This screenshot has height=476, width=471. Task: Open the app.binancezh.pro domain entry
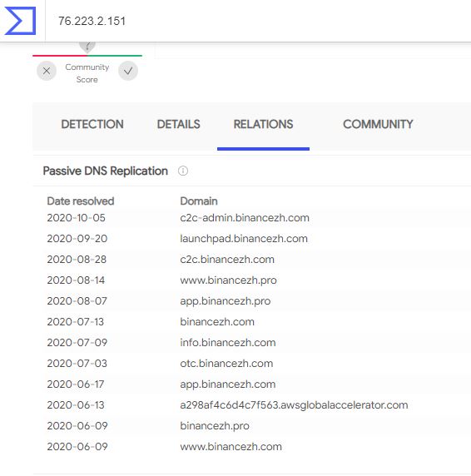tap(226, 301)
